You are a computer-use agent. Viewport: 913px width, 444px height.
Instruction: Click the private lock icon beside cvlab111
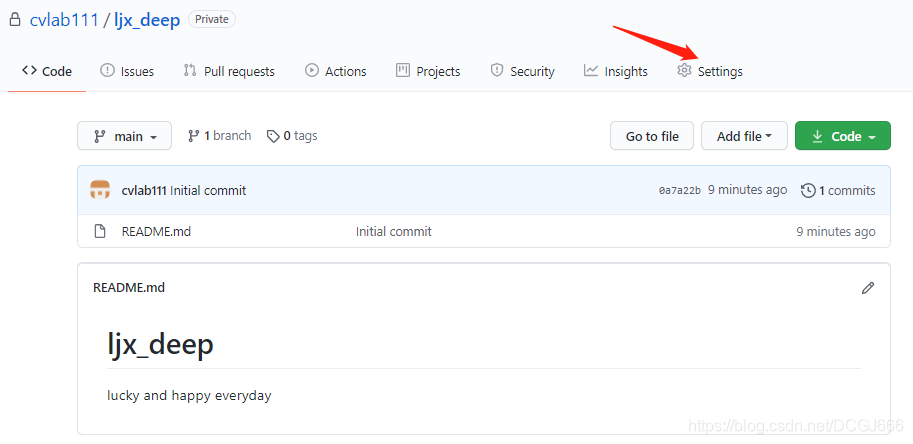[x=15, y=20]
